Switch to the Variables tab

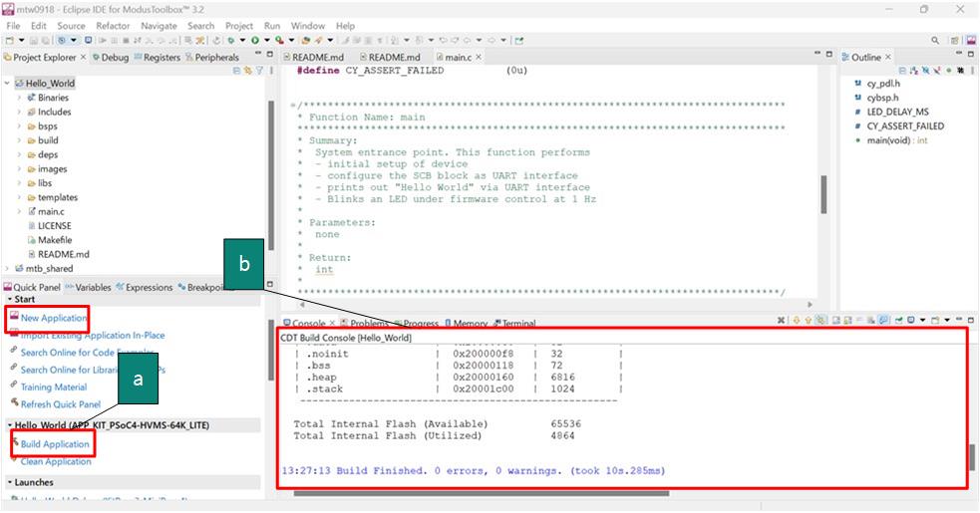(88, 288)
